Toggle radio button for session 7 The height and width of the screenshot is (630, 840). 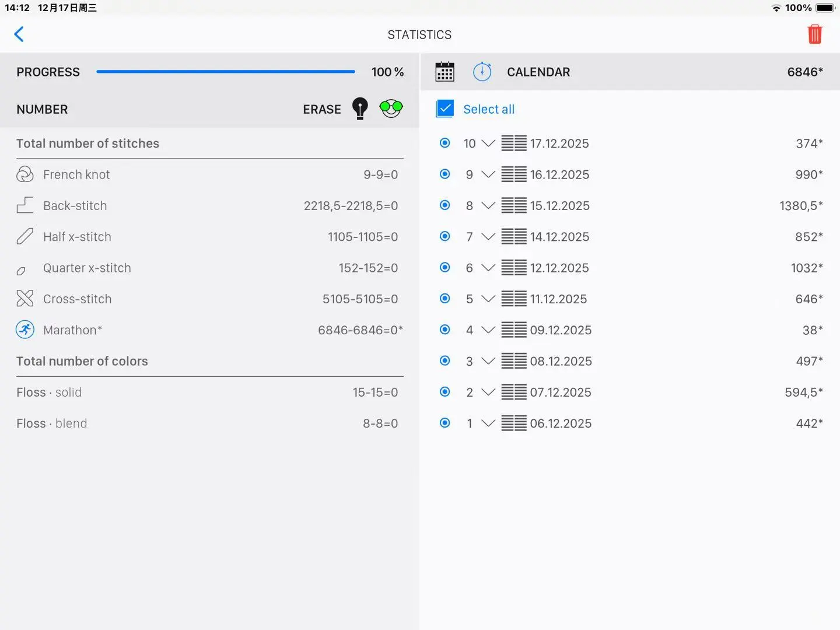tap(445, 236)
